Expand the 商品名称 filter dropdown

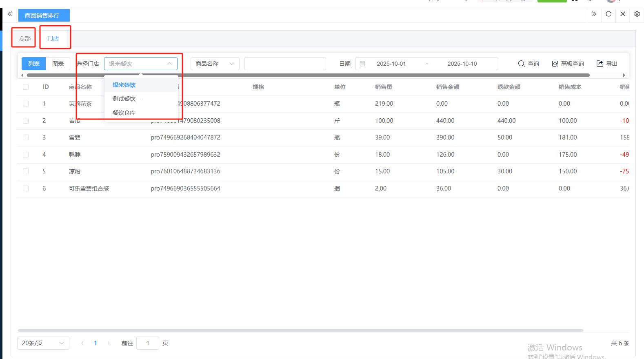tap(215, 64)
